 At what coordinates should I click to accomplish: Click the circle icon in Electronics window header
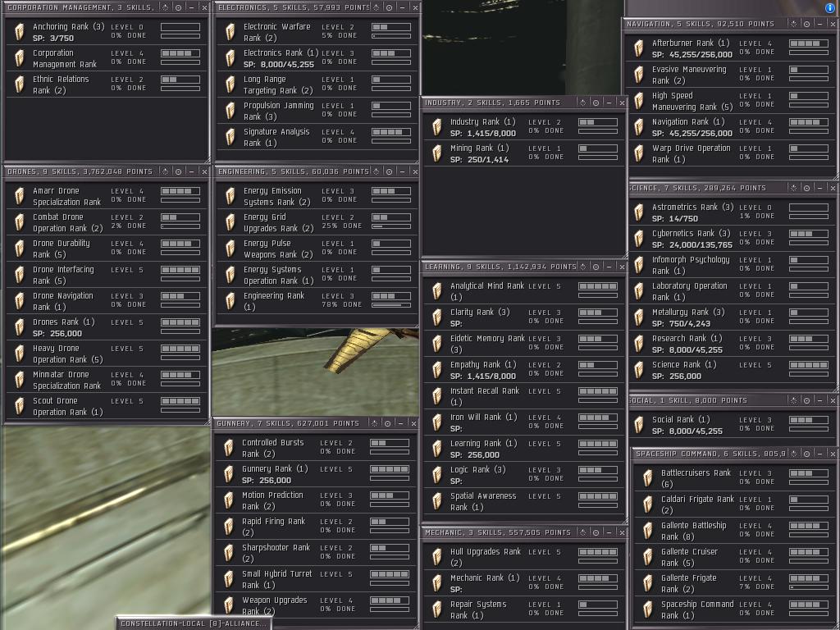click(390, 7)
